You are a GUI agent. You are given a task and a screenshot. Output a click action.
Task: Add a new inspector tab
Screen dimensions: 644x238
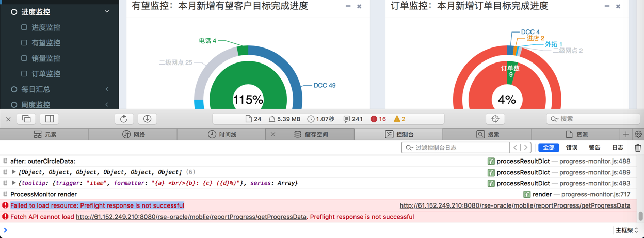[626, 134]
